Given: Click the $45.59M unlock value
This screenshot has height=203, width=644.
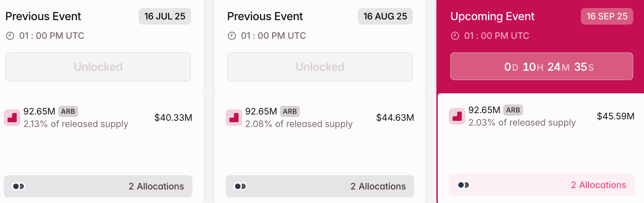Looking at the screenshot, I should 615,116.
